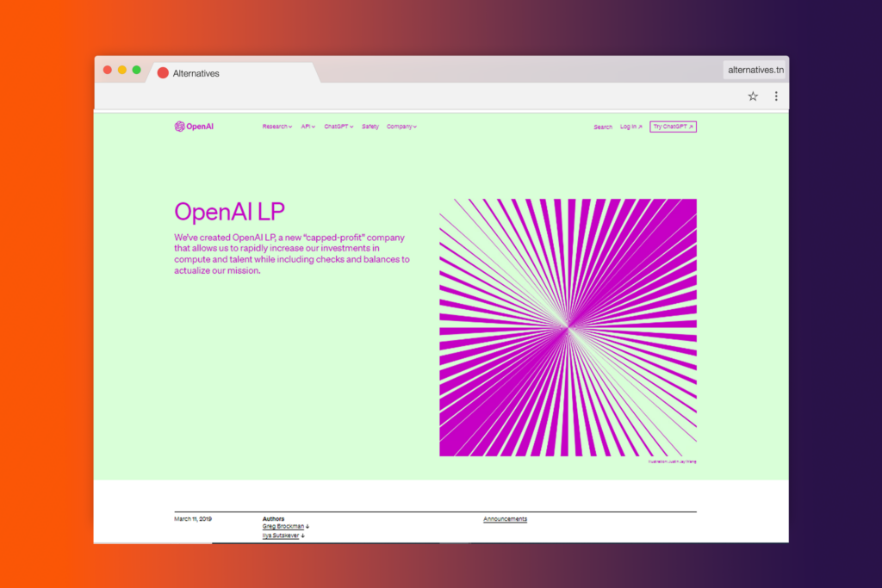The height and width of the screenshot is (588, 882).
Task: Click the alternatives.tn address field
Action: pos(755,70)
